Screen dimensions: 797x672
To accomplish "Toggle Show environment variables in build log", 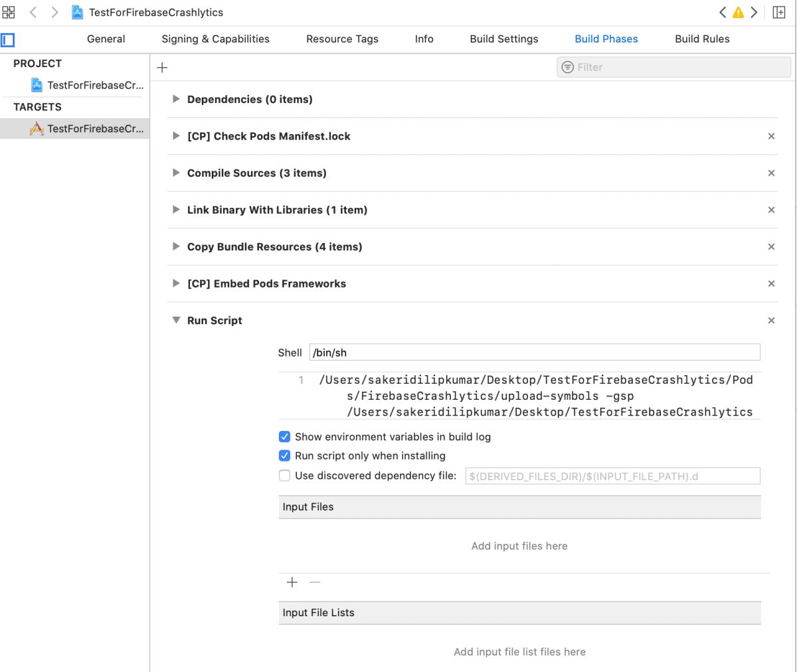I will point(284,437).
